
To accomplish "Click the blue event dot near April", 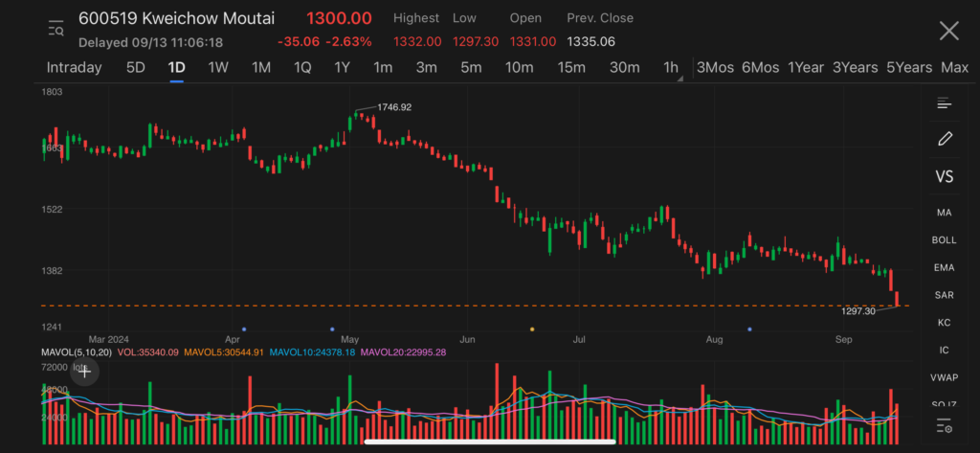I will click(244, 329).
